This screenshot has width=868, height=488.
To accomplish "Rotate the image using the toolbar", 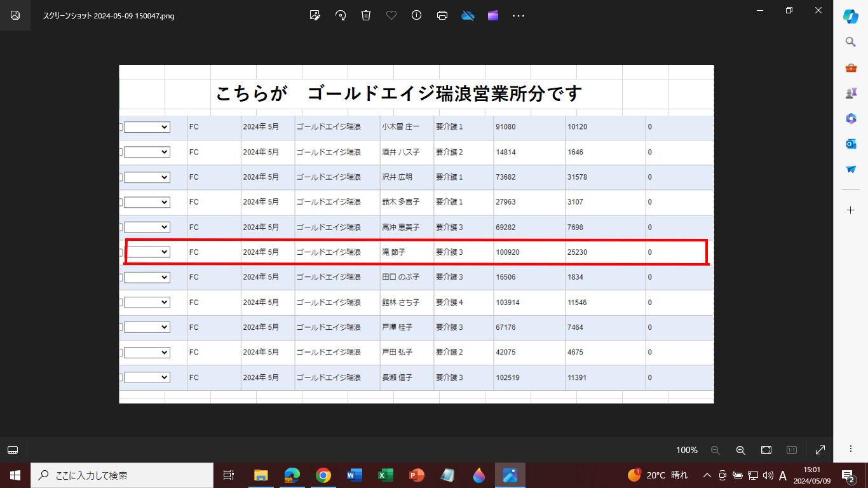I will click(x=341, y=15).
